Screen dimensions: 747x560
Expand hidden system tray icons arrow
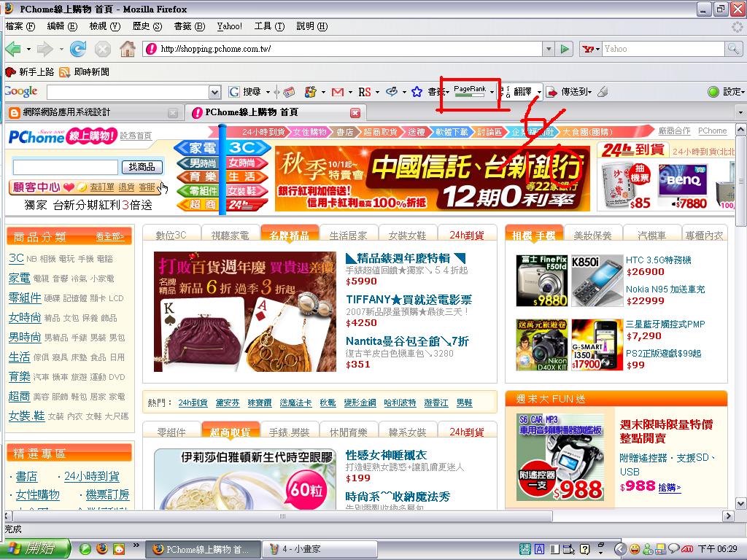619,549
